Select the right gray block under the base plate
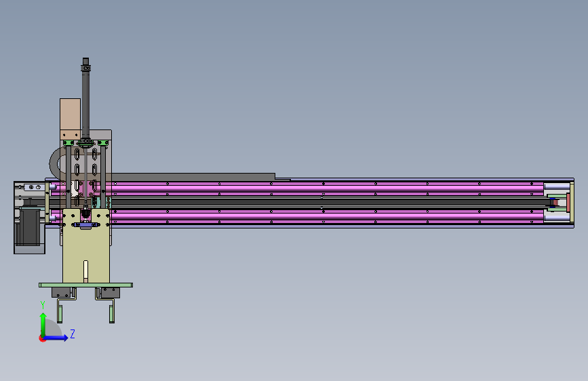The width and height of the screenshot is (588, 381). (111, 292)
